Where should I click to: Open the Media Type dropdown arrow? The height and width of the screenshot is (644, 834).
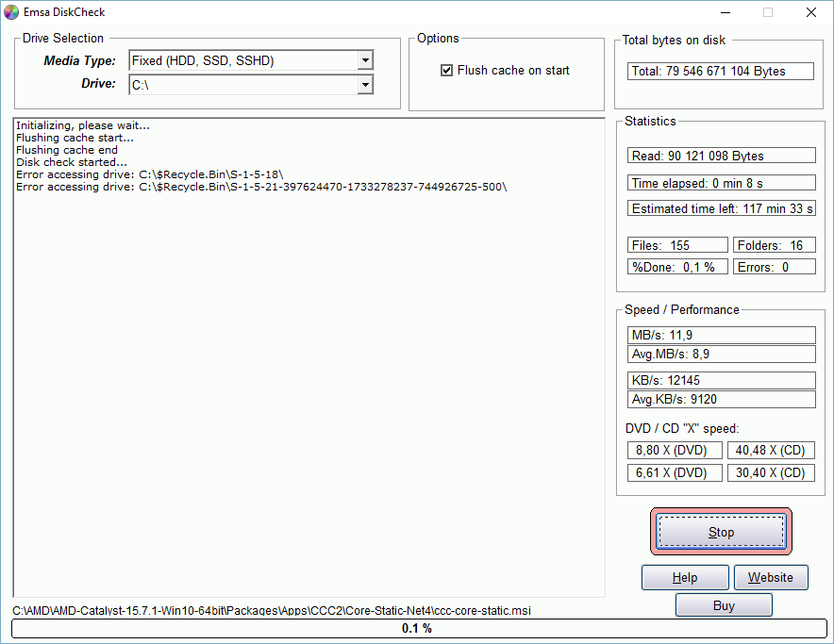tap(365, 60)
